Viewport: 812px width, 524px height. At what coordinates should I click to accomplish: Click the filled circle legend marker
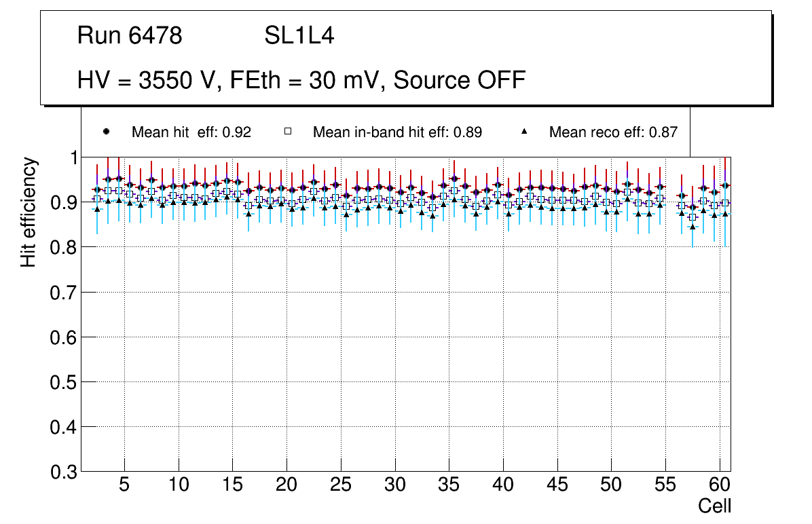point(105,132)
